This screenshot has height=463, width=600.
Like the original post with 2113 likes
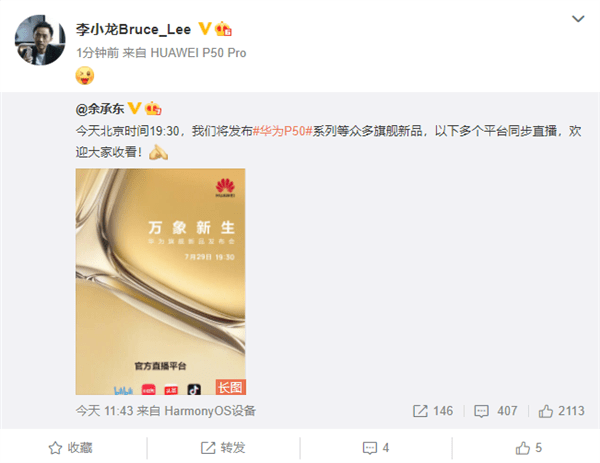coord(561,411)
